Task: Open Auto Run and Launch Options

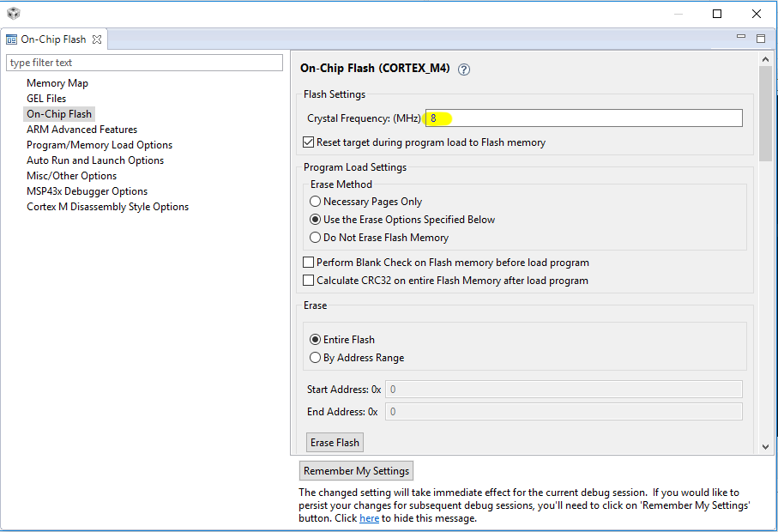Action: 95,160
